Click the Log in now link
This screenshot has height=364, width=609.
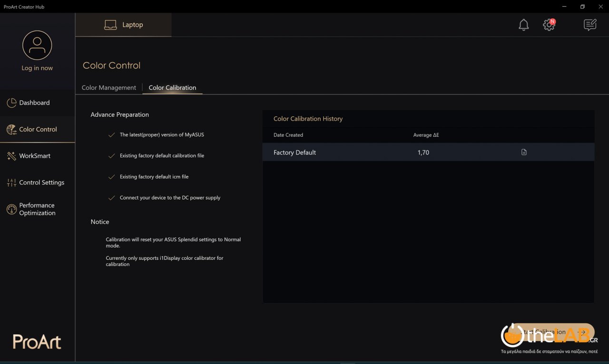[37, 68]
